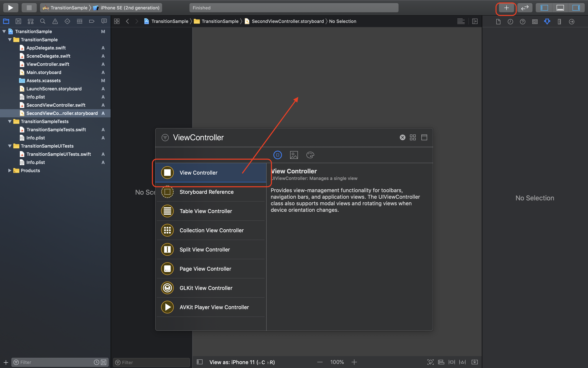
Task: Toggle the navigator panel visibility
Action: tap(544, 8)
